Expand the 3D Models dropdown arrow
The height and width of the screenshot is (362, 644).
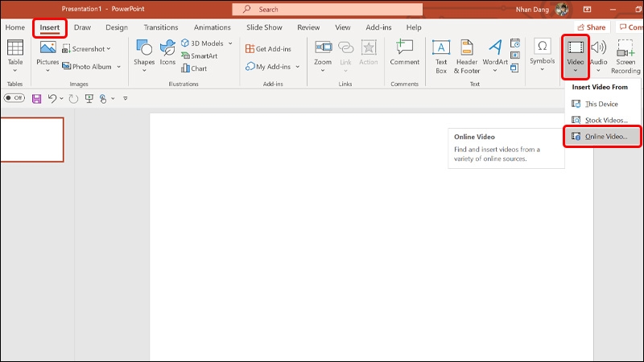230,43
